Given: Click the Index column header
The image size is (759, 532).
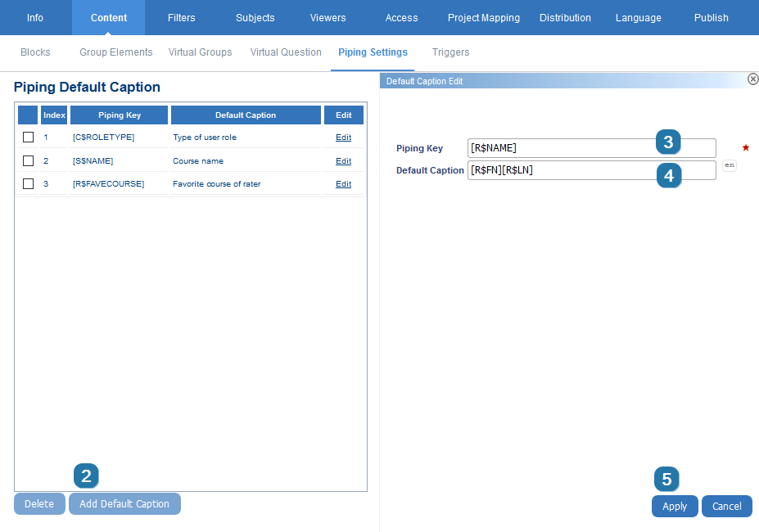Looking at the screenshot, I should (x=54, y=115).
